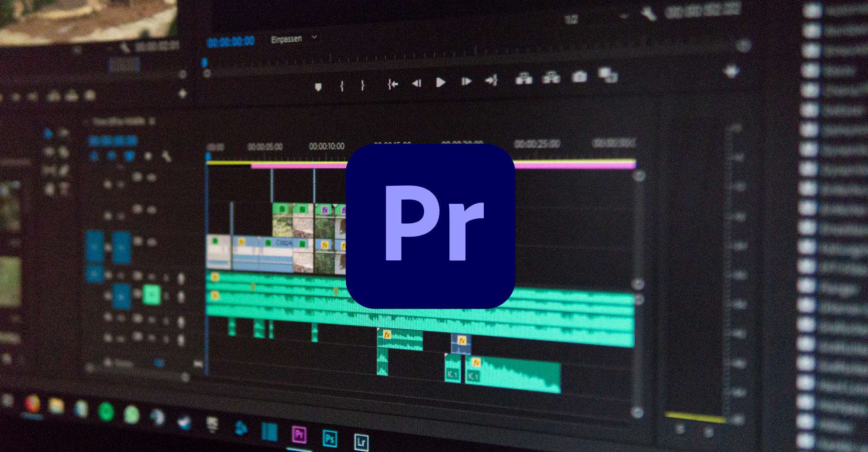Image resolution: width=868 pixels, height=452 pixels.
Task: Click the 00:00:10:00 mark on the timeline ruler
Action: [326, 146]
